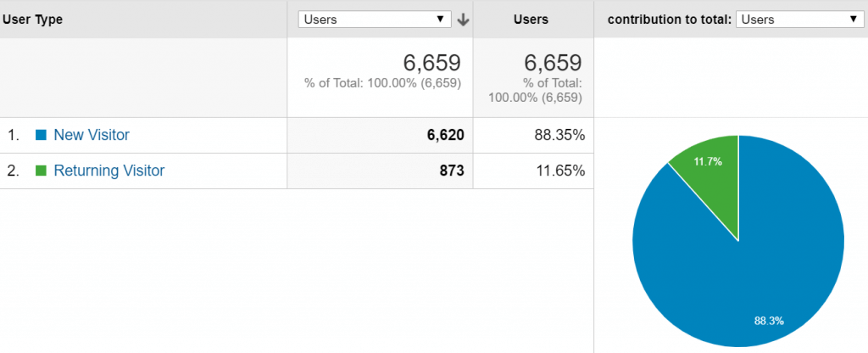Click the Users column header

tap(531, 20)
